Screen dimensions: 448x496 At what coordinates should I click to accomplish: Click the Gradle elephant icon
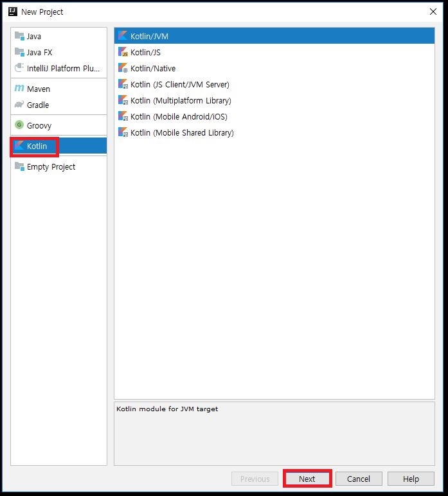pos(19,104)
